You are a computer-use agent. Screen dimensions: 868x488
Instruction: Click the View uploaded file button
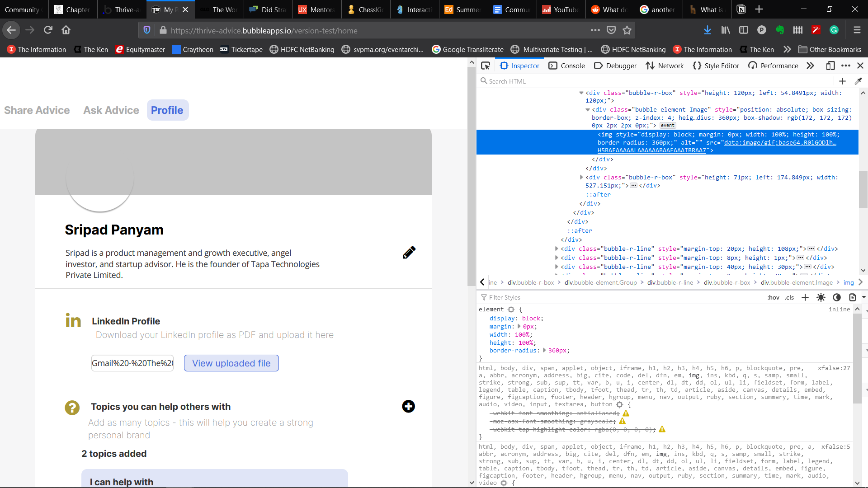coord(231,363)
